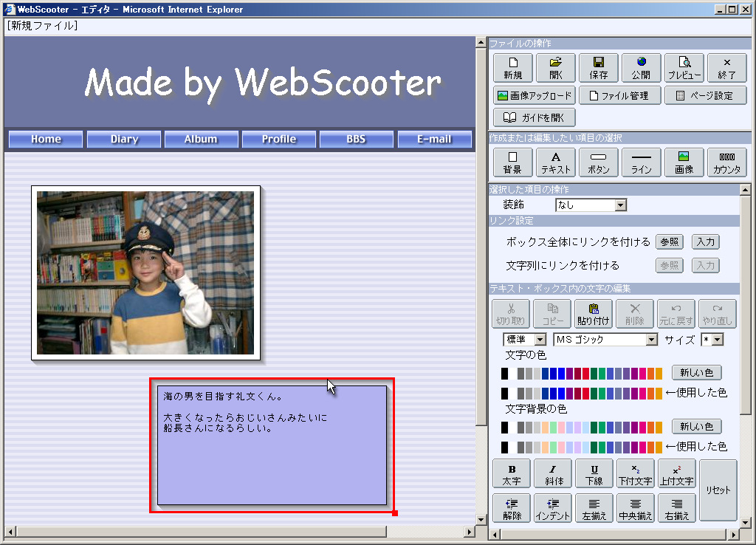Exit the editor with 終了

pos(727,68)
